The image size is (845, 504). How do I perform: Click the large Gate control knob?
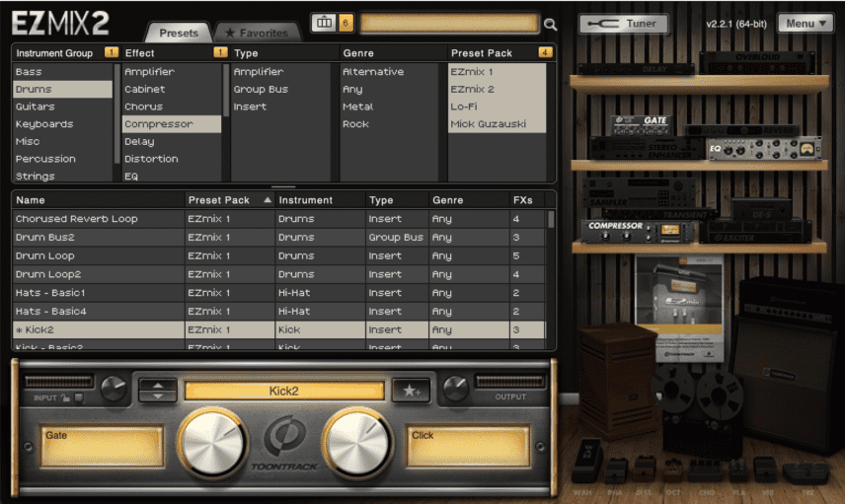[x=212, y=443]
